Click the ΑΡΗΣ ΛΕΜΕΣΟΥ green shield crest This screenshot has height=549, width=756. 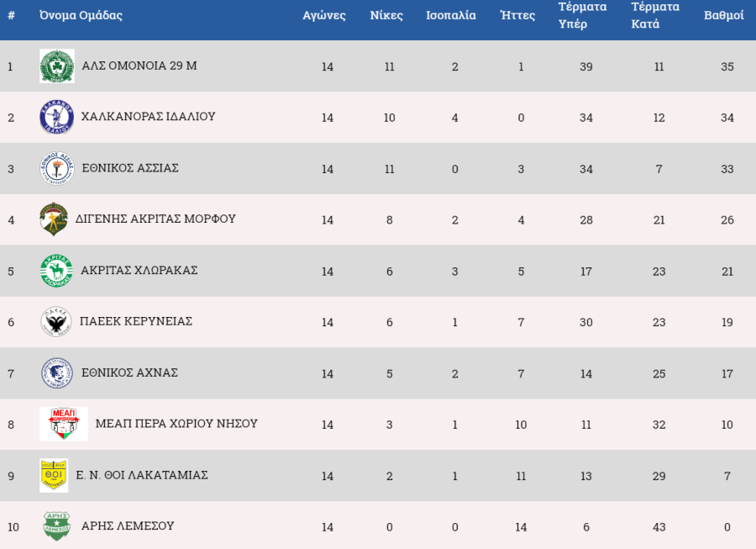pyautogui.click(x=56, y=526)
